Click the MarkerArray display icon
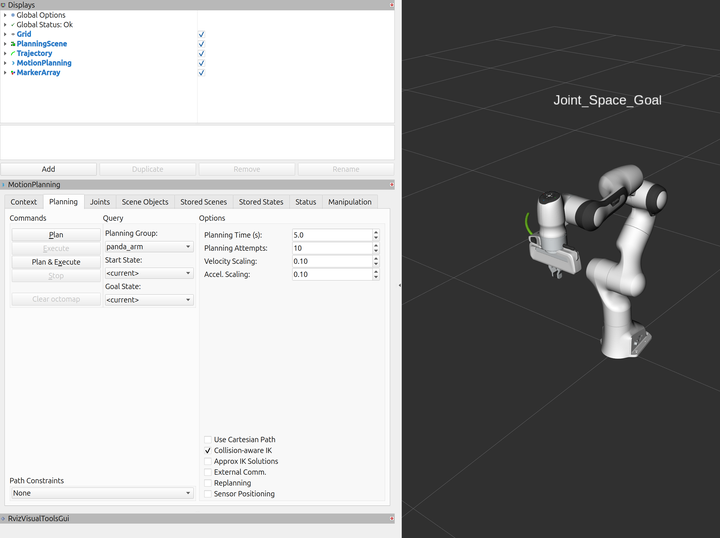This screenshot has height=538, width=720. tap(13, 73)
